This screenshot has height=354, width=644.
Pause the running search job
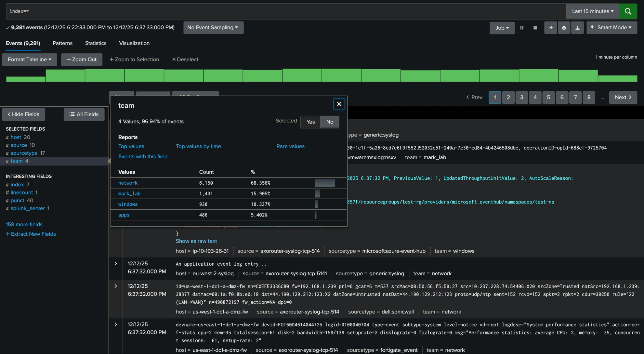pos(522,28)
